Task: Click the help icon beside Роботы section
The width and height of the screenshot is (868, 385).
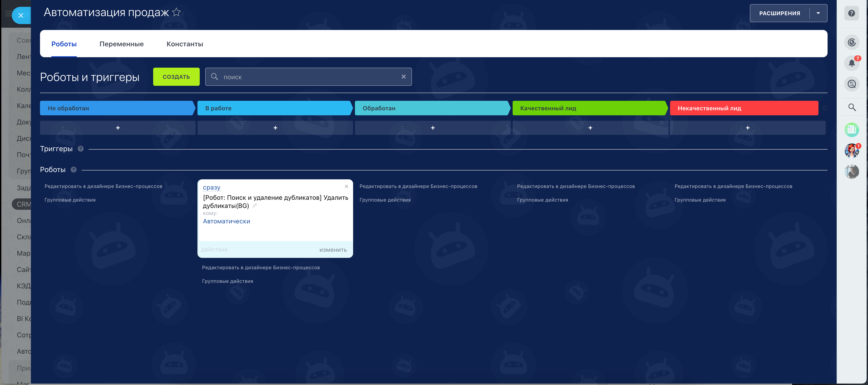Action: click(x=73, y=170)
